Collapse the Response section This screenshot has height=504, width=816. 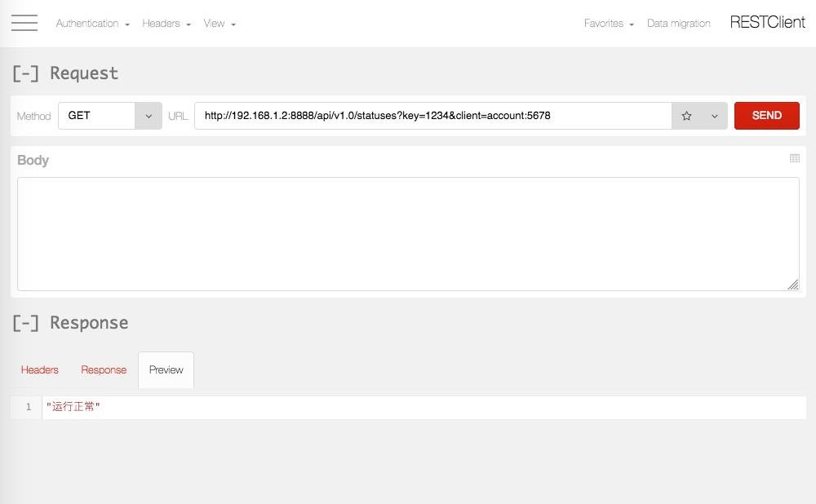(x=26, y=323)
